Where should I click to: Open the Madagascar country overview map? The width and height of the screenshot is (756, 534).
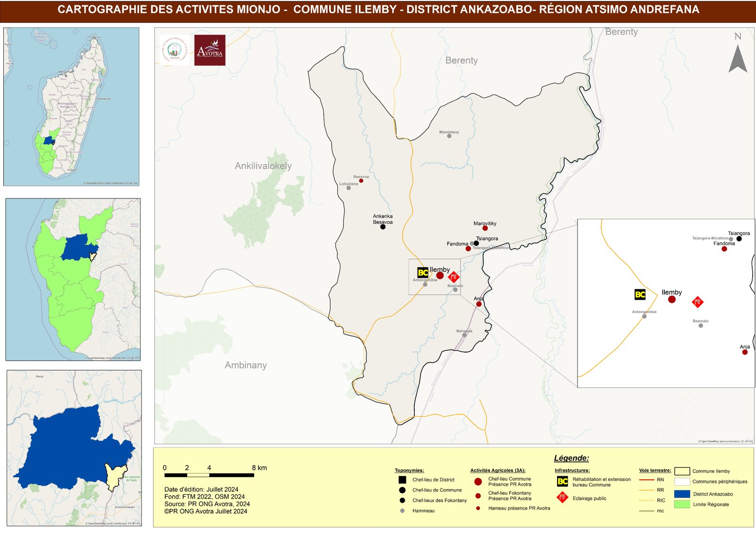(x=71, y=106)
